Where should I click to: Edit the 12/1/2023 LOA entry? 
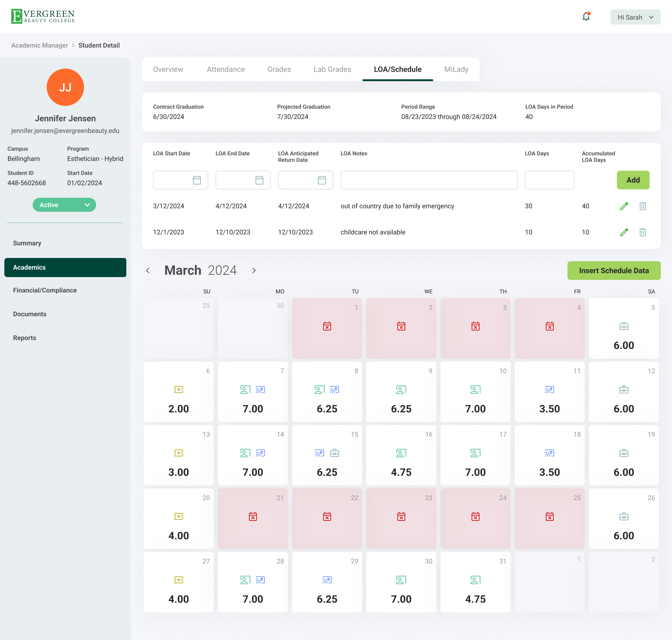click(x=624, y=232)
